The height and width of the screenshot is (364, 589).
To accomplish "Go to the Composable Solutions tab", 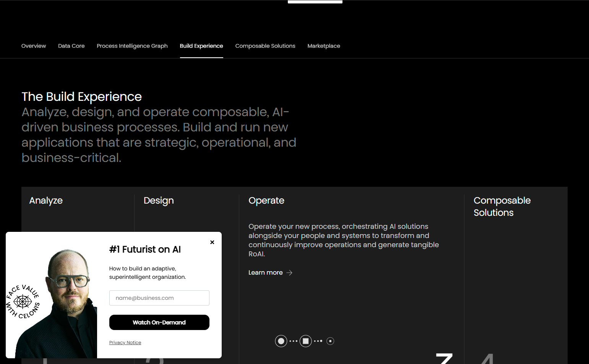I will [x=265, y=46].
